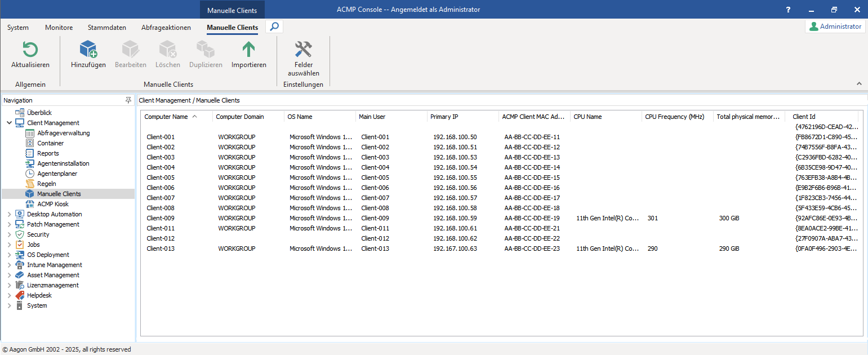The height and width of the screenshot is (355, 868).
Task: Select the ACMP Kiosk icon in the navigation
Action: (x=30, y=203)
